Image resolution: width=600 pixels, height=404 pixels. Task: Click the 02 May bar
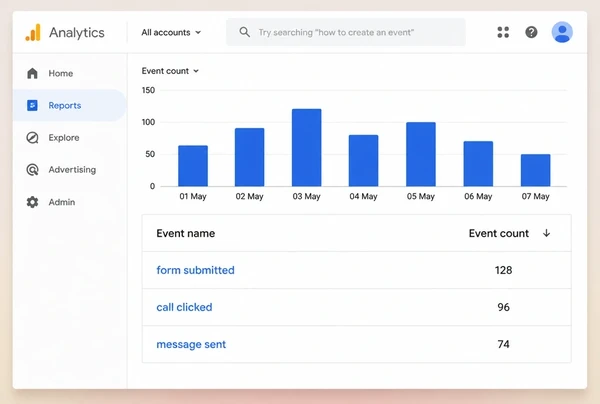coord(249,157)
